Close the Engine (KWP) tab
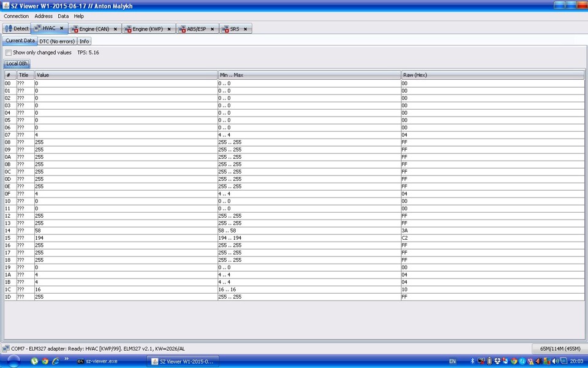 (169, 29)
